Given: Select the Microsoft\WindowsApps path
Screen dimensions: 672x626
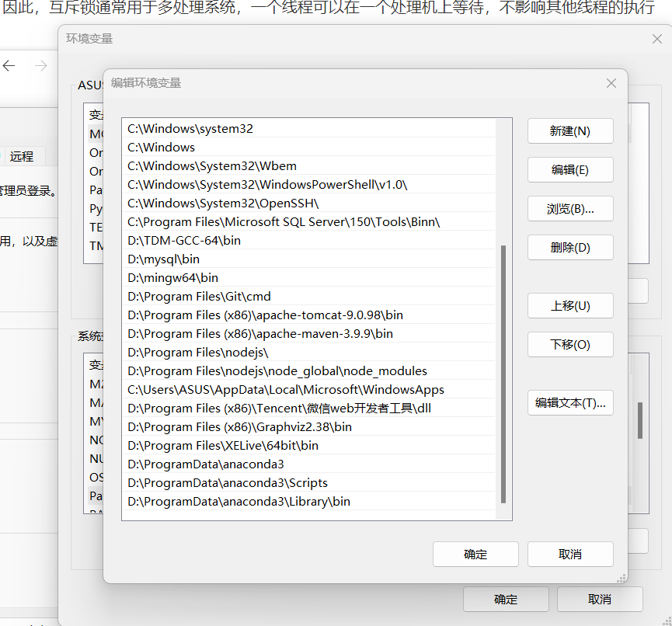Looking at the screenshot, I should [311, 389].
